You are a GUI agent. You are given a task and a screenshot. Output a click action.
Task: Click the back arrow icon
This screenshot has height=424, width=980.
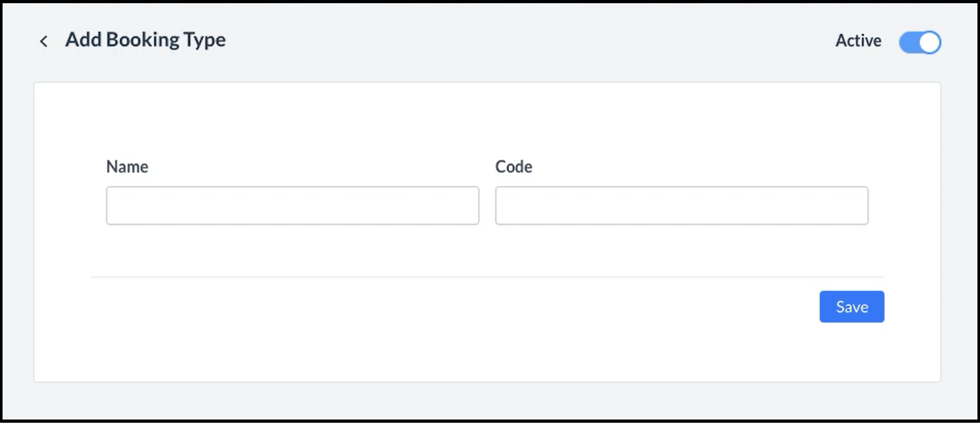43,42
